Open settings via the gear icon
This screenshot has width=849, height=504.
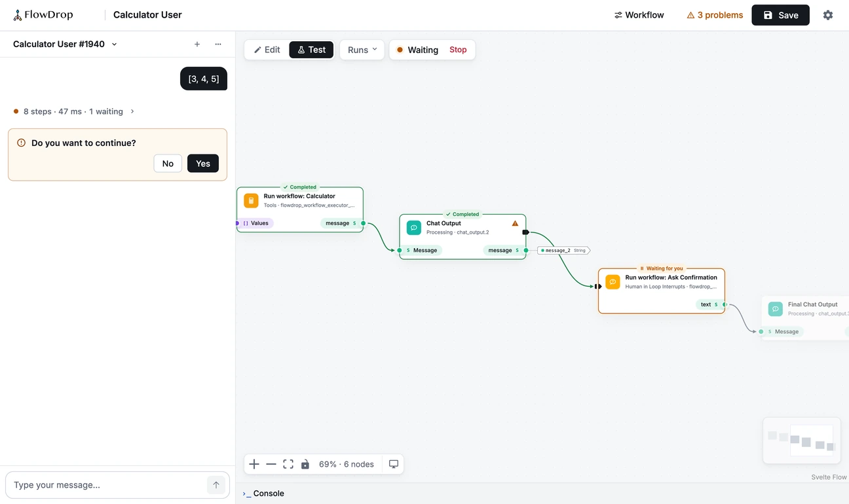pos(828,15)
